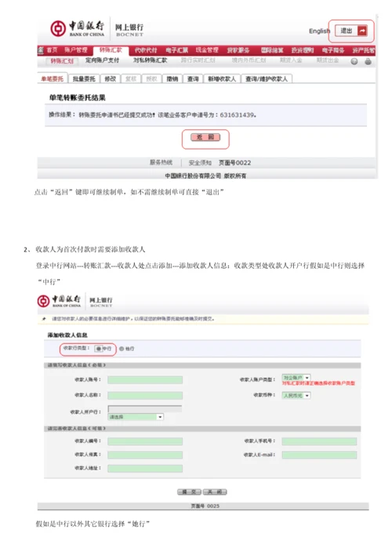392x554 pixels.
Task: Click the 收款人编号 input field
Action: coord(145,441)
